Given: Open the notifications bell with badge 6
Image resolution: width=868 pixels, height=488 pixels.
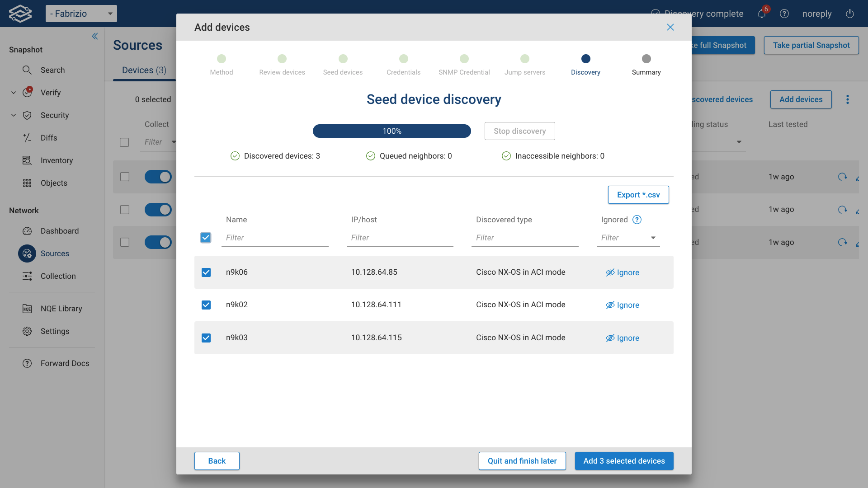Looking at the screenshot, I should [761, 14].
